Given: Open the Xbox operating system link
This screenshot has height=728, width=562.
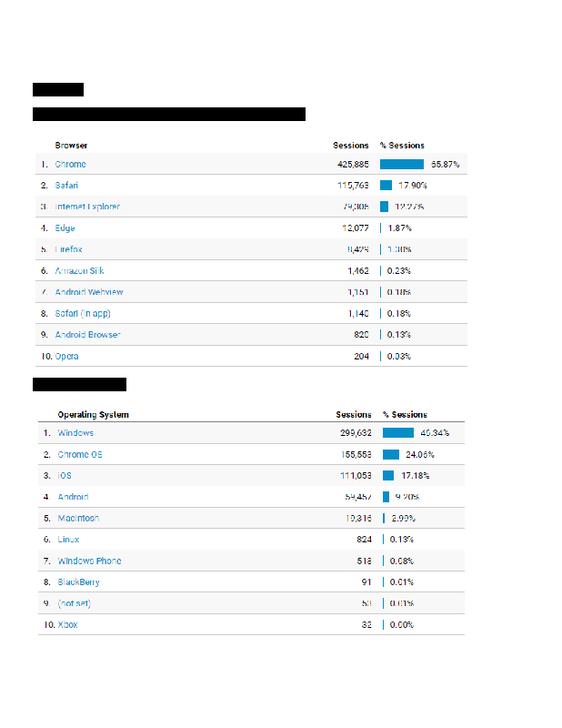Looking at the screenshot, I should point(67,625).
